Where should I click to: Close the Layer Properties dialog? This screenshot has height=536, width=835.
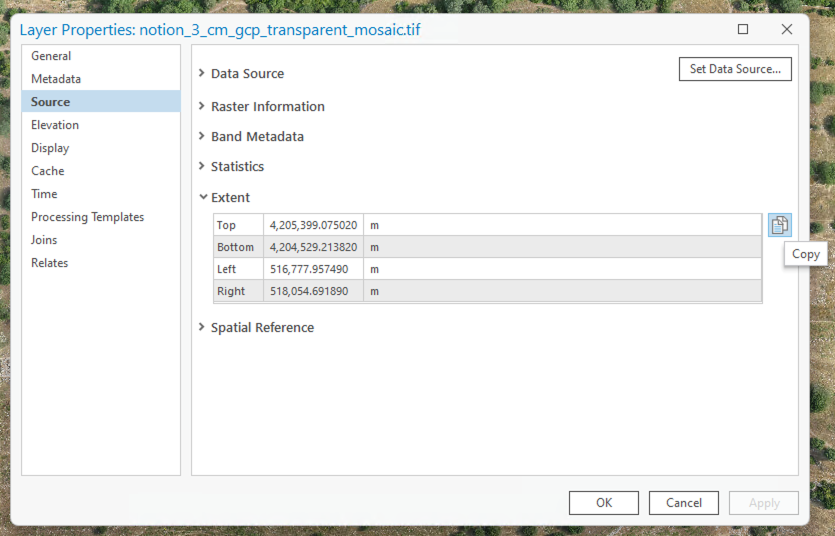787,29
